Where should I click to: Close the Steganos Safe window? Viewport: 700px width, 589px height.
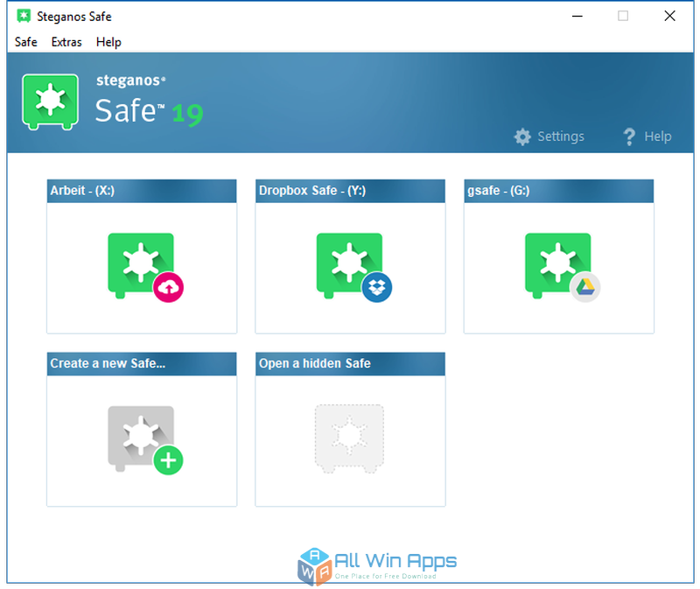click(669, 16)
